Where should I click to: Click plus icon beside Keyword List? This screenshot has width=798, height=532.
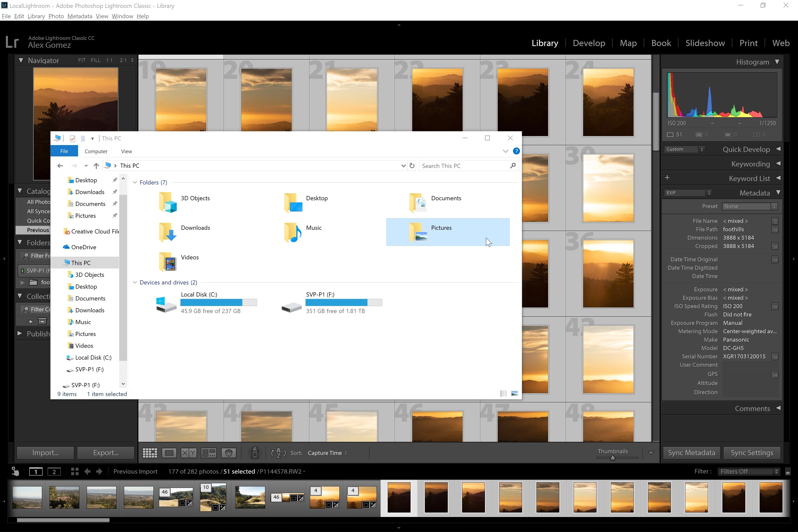(667, 178)
